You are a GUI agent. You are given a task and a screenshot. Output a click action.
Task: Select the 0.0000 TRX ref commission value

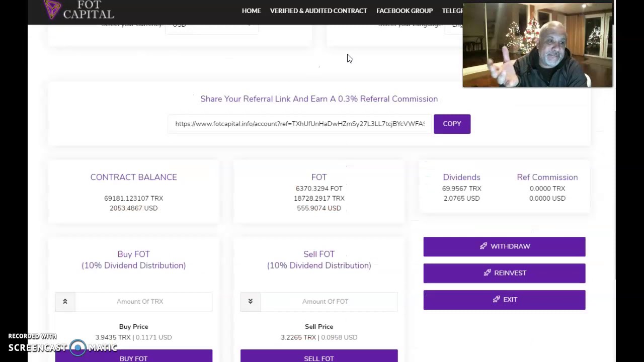[547, 189]
